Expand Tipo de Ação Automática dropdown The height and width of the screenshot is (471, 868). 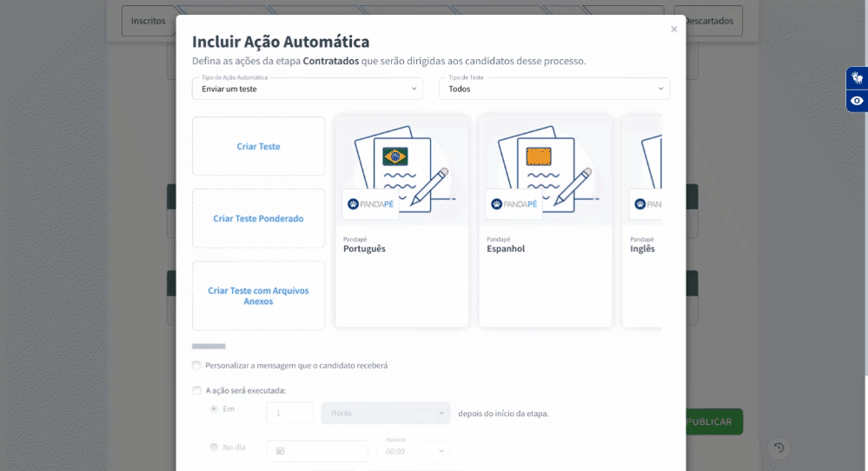click(307, 89)
